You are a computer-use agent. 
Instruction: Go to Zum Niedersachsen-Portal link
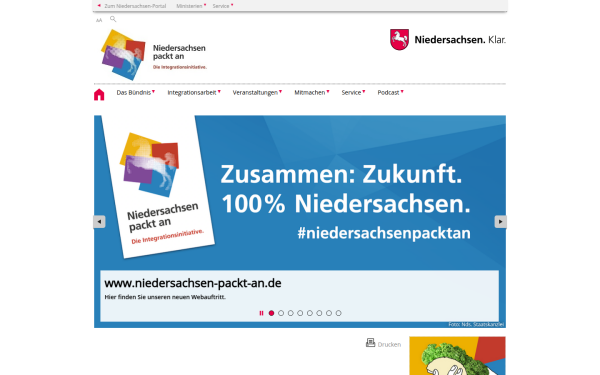(x=132, y=6)
